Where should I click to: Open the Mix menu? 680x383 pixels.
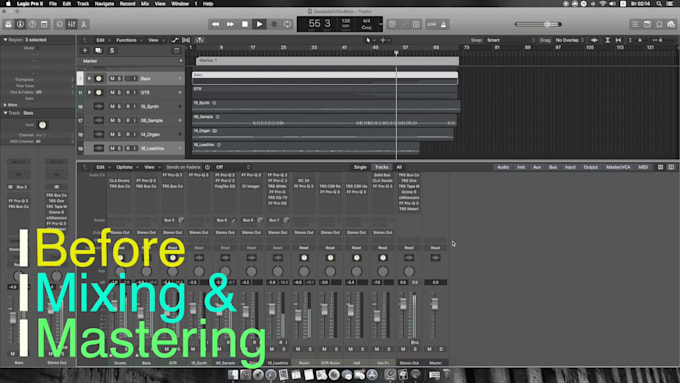click(145, 3)
